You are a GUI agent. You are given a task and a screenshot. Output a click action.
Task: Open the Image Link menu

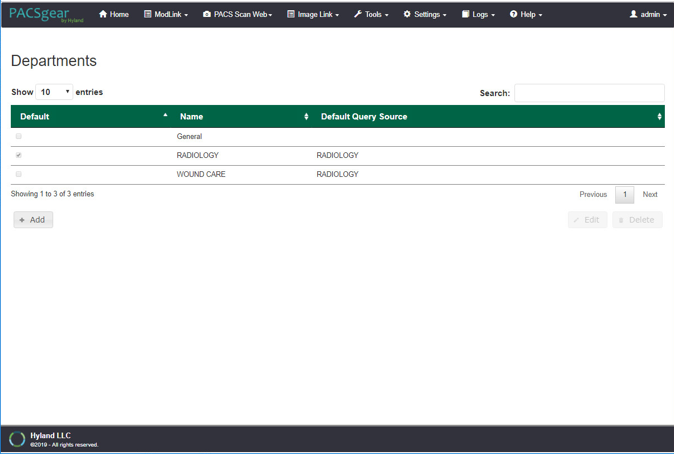coord(313,15)
